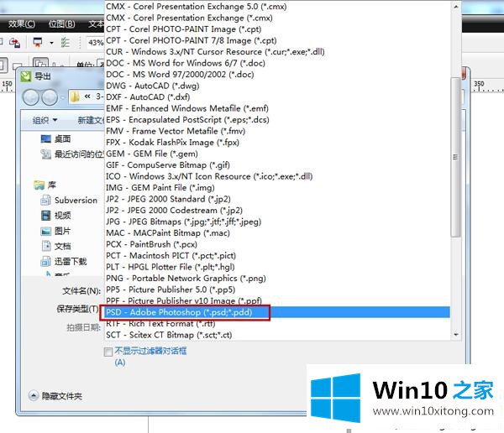
Task: Pick CMX - Corel Presentation Exchange 5.0
Action: pyautogui.click(x=278, y=7)
